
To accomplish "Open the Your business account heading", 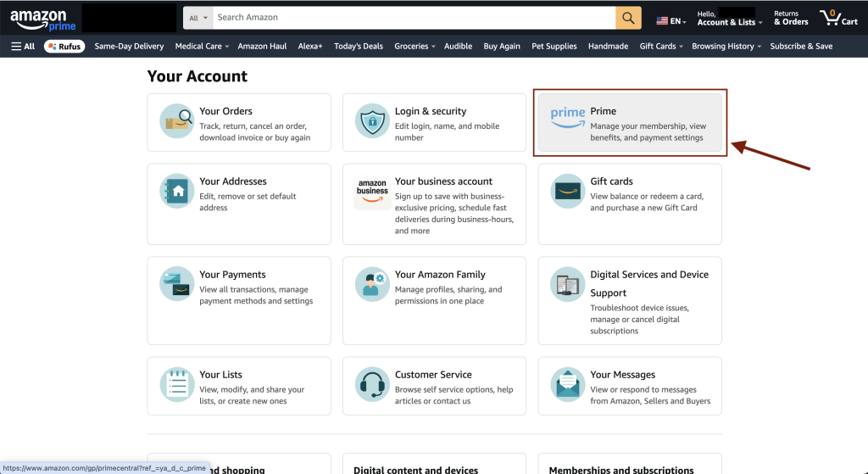I will pyautogui.click(x=443, y=181).
